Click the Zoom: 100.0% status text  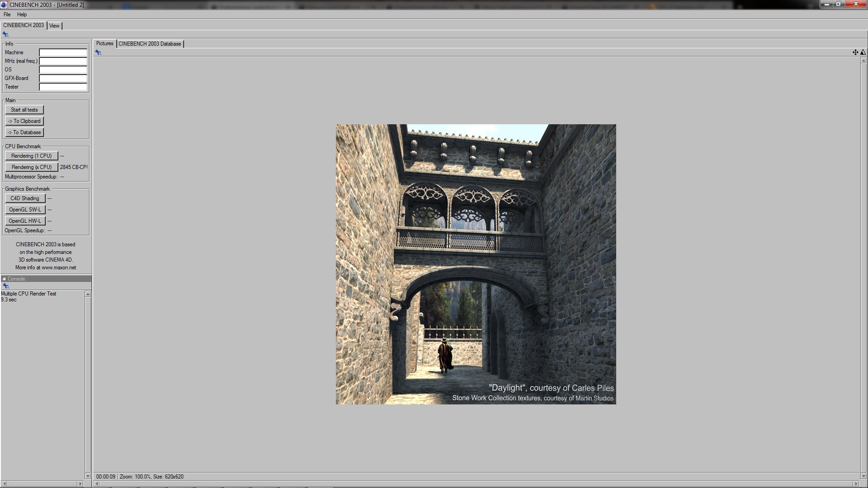pyautogui.click(x=134, y=477)
